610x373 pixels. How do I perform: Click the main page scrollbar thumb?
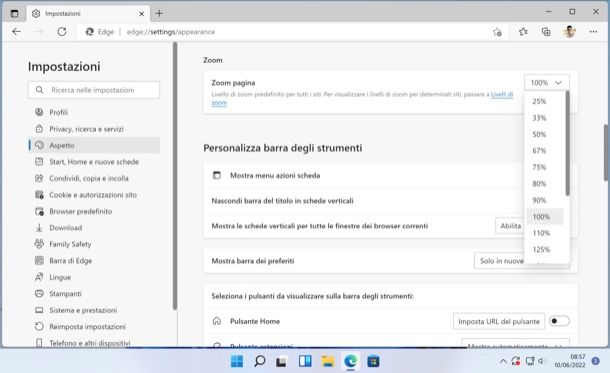pos(606,152)
